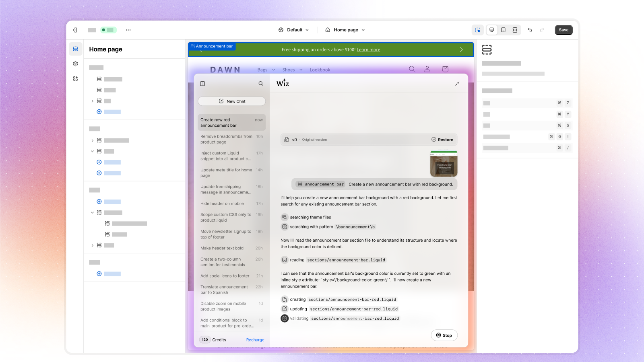Toggle the inspector selection tool
The image size is (644, 362).
[478, 30]
